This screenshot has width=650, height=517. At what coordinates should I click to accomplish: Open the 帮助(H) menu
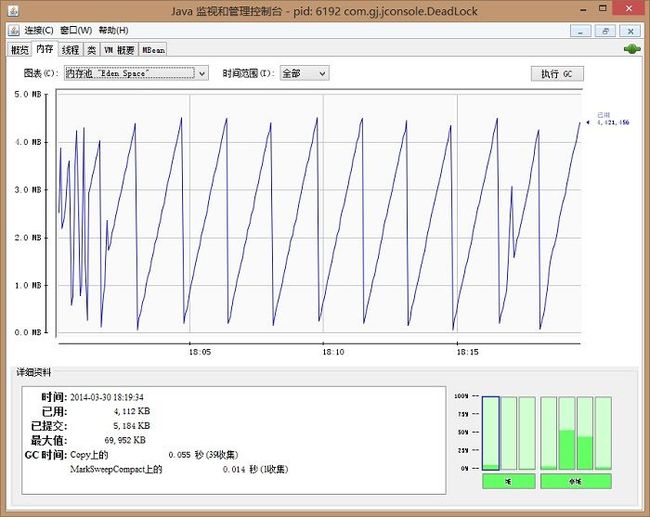[114, 30]
